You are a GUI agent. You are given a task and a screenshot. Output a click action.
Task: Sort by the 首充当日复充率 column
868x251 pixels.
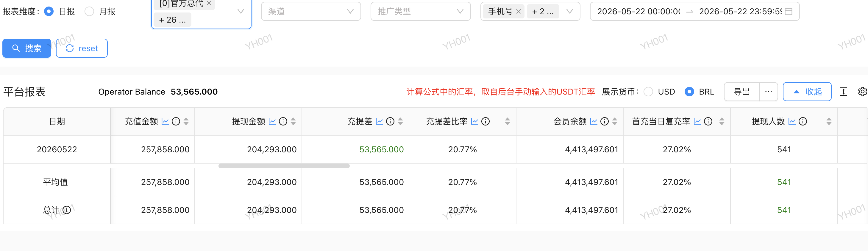tap(722, 121)
